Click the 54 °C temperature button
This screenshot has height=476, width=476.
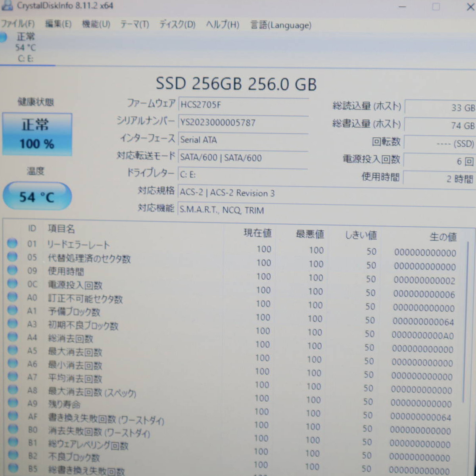[x=37, y=196]
